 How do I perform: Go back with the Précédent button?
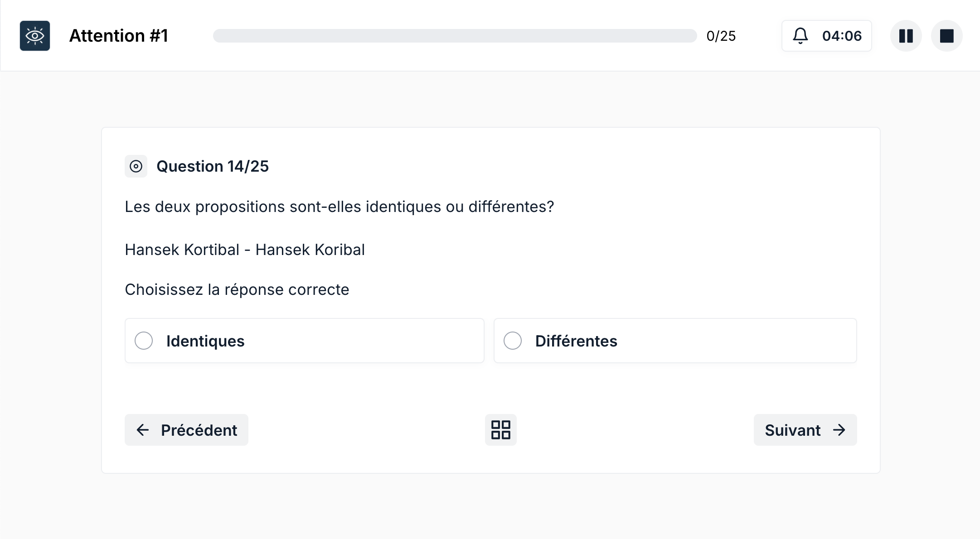pos(186,430)
